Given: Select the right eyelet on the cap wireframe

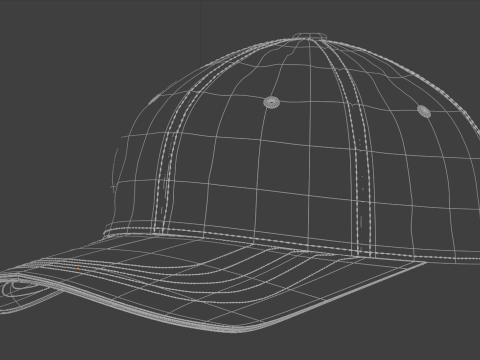Looking at the screenshot, I should coord(424,111).
